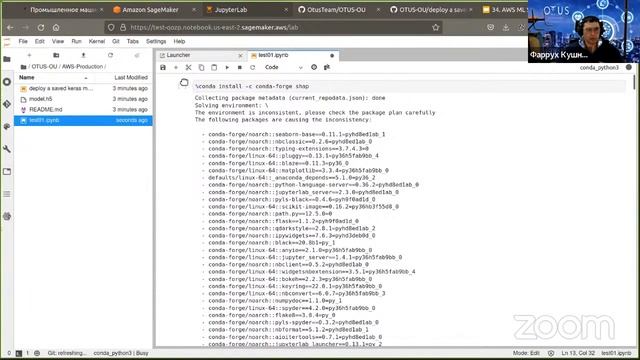Click conda_python3 kernel name button
Image resolution: width=640 pixels, height=360 pixels.
click(599, 68)
